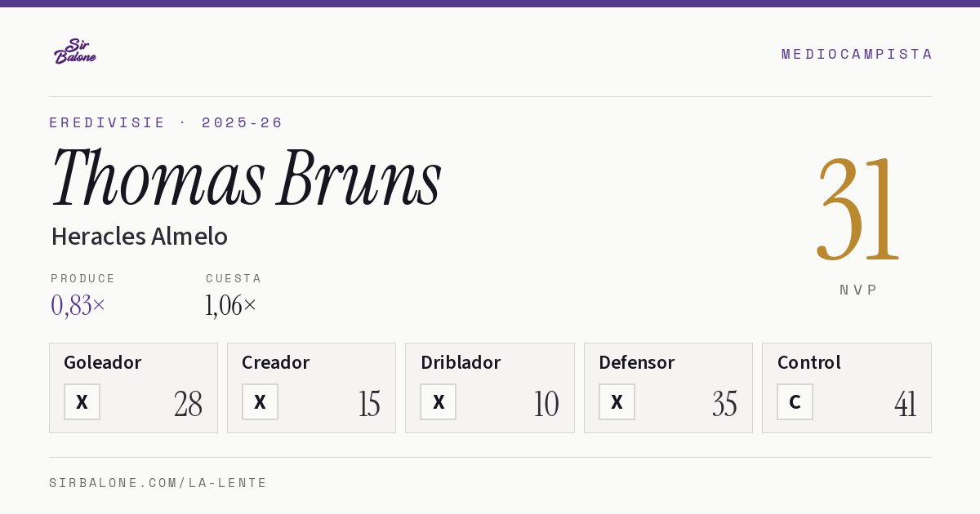Click the Mediocampista position label
Screen dimensions: 980x514
(857, 54)
